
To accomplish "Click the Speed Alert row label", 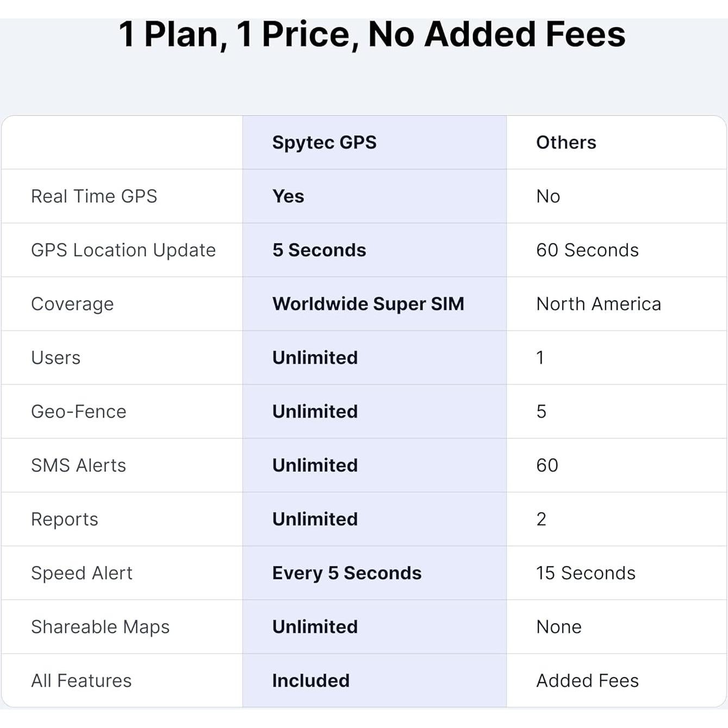I will point(82,573).
